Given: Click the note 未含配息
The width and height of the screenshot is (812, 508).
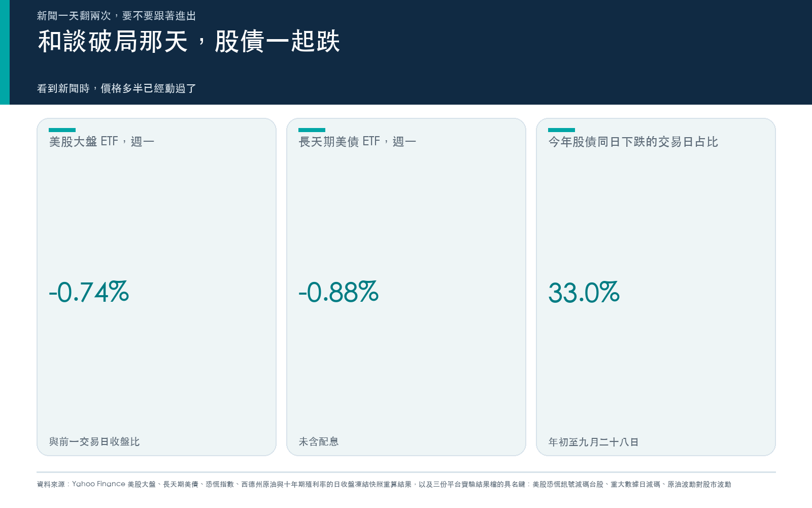Looking at the screenshot, I should click(x=319, y=441).
